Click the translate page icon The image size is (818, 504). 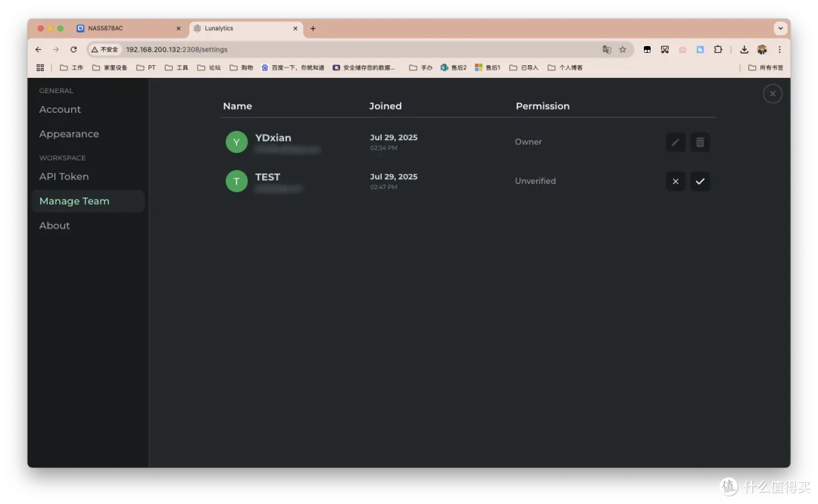tap(606, 49)
